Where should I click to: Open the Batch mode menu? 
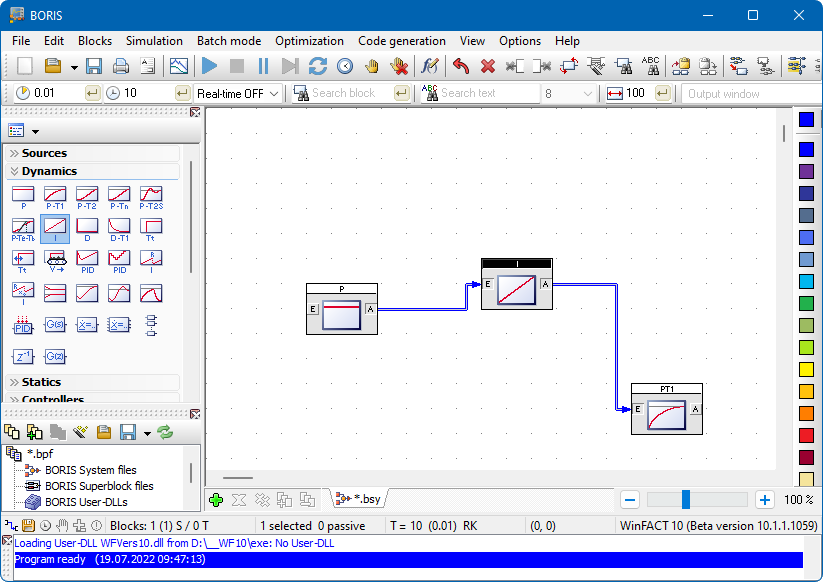pyautogui.click(x=229, y=41)
